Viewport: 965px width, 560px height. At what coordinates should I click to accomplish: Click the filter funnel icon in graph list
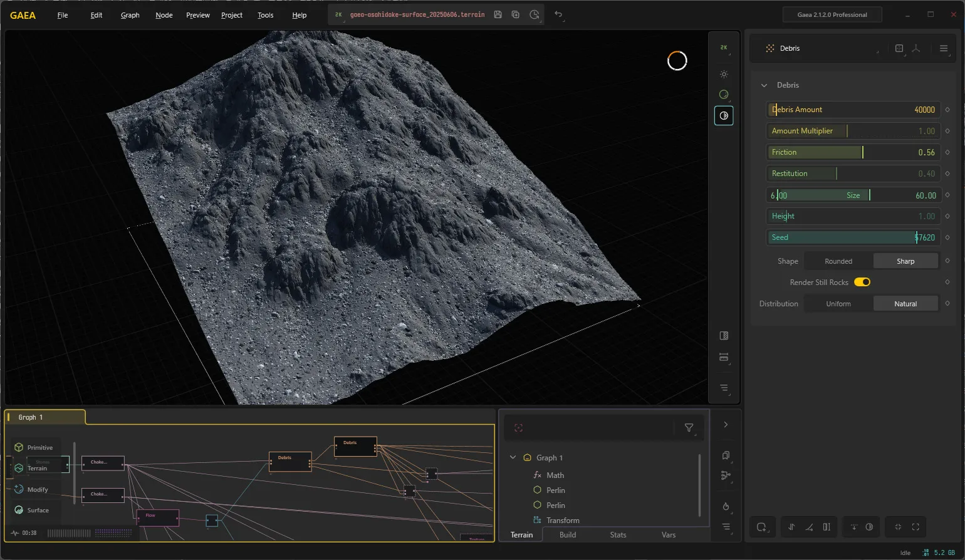click(x=689, y=428)
